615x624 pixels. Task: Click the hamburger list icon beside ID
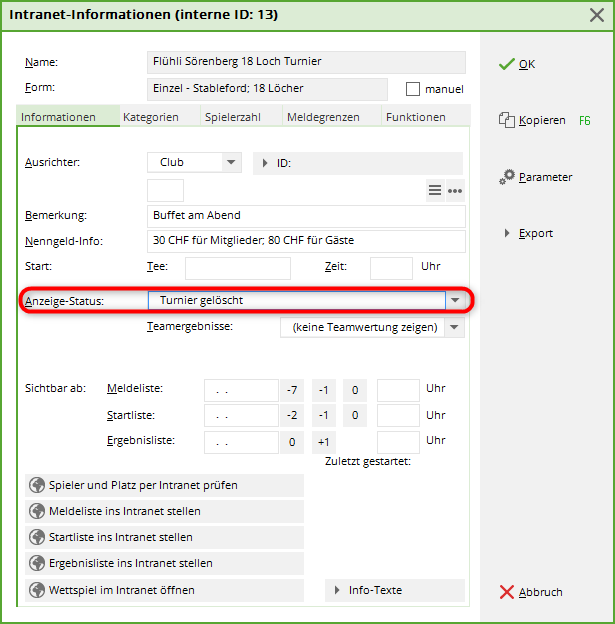435,191
